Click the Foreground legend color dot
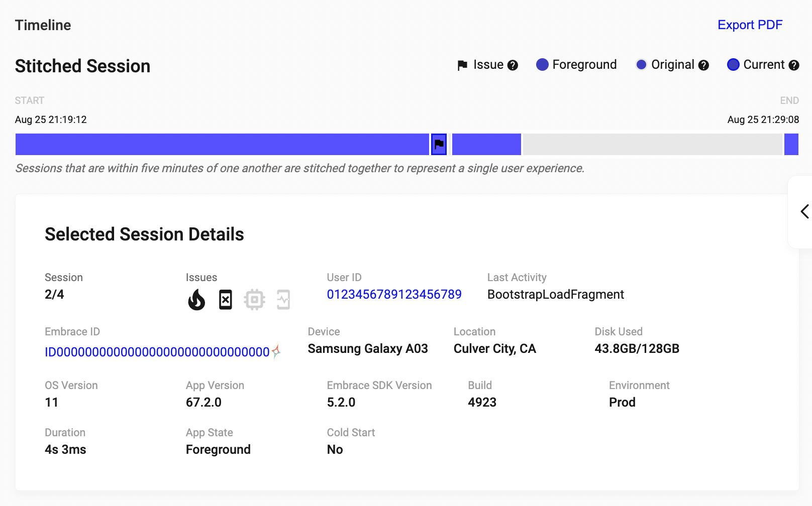Image resolution: width=812 pixels, height=506 pixels. (542, 65)
